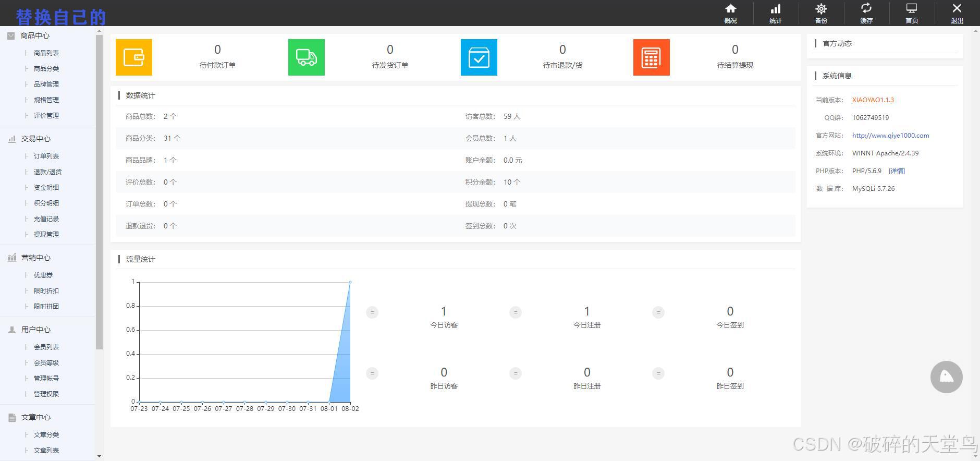Image resolution: width=980 pixels, height=461 pixels.
Task: Open 商品列表 in the sidebar
Action: pos(46,53)
